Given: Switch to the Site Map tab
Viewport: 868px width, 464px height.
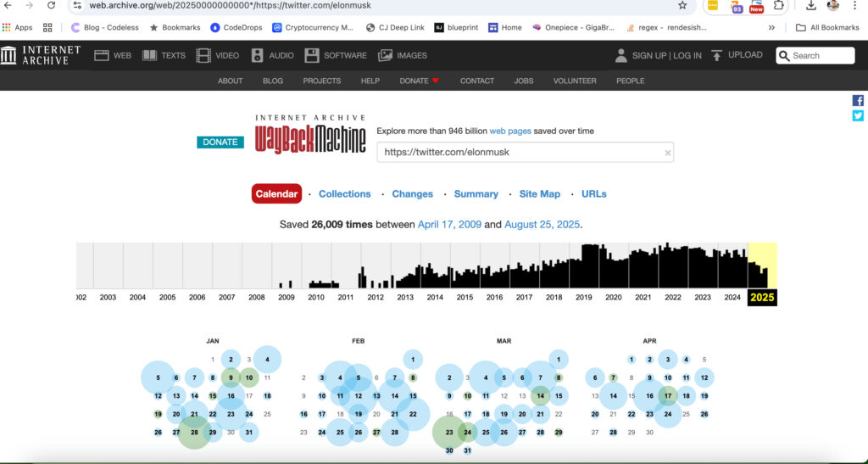Looking at the screenshot, I should click(540, 193).
